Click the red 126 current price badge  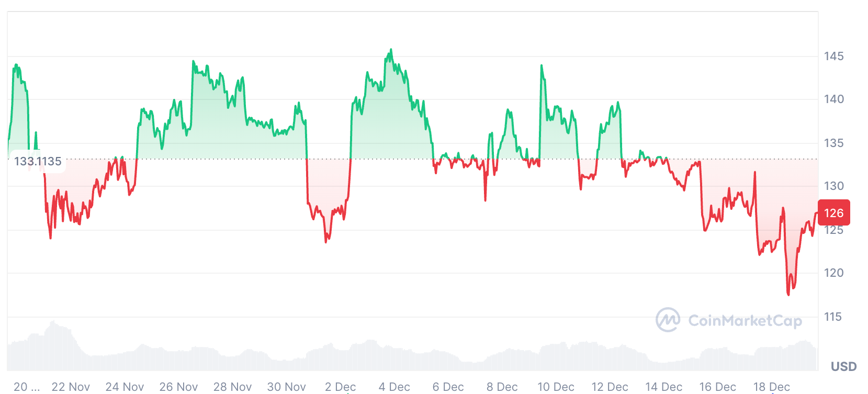[833, 213]
